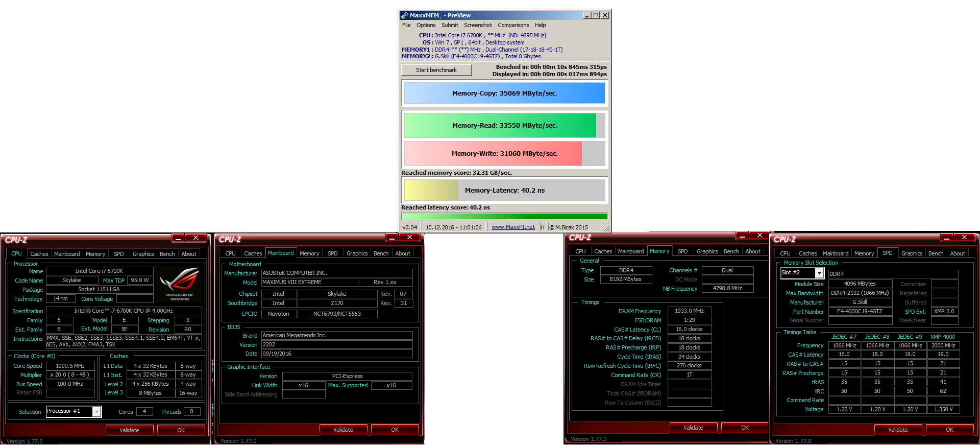Switch to Caches tab in first CPU-Z window
980x445 pixels.
point(39,254)
